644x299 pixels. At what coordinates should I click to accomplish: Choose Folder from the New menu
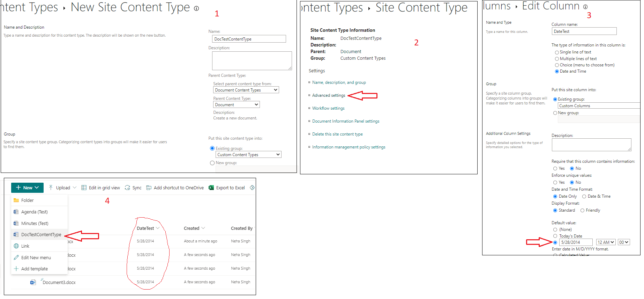point(39,200)
